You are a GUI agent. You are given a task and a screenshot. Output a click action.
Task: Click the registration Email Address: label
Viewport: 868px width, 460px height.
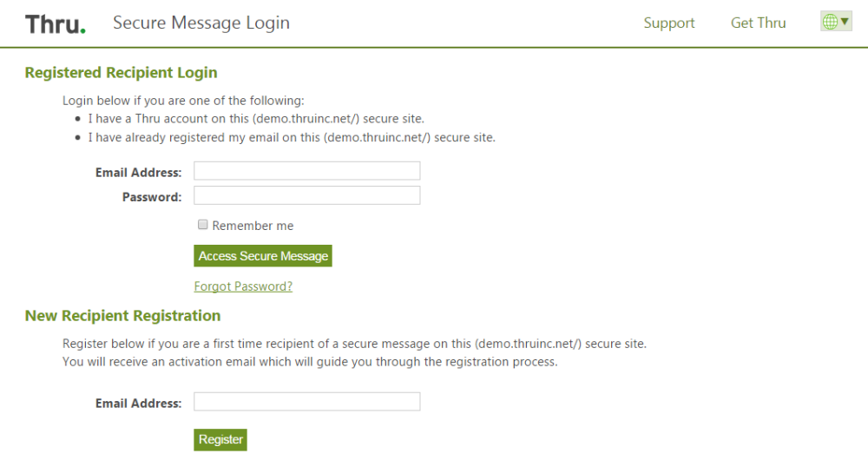[x=138, y=404]
